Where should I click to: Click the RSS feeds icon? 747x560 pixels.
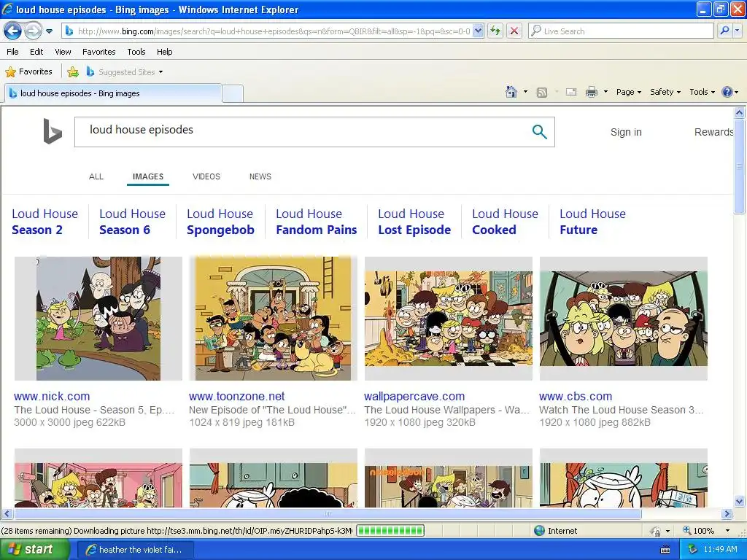point(542,92)
